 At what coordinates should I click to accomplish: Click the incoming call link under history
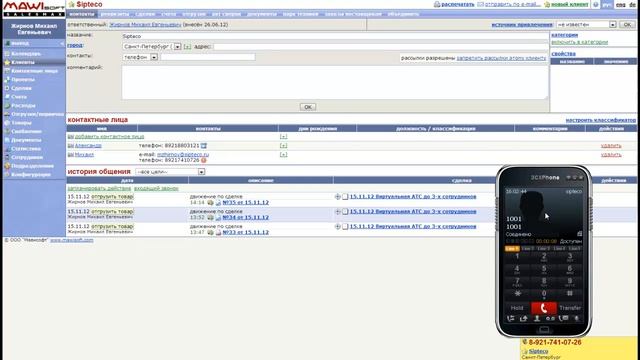click(x=156, y=189)
